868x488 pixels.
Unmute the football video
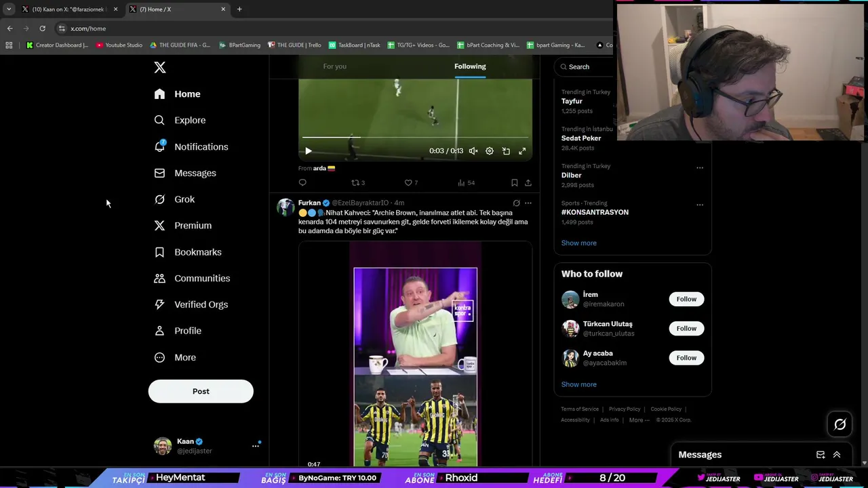(x=473, y=151)
